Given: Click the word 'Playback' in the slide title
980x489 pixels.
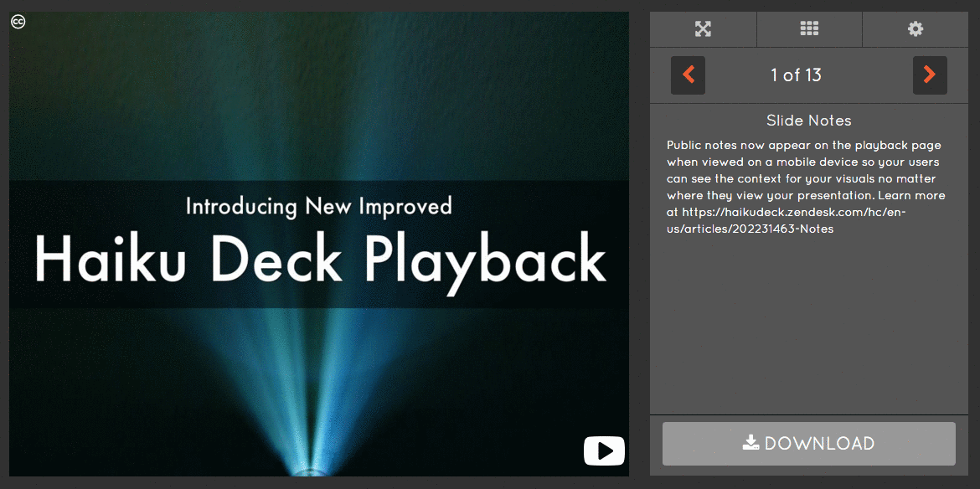Looking at the screenshot, I should tap(486, 260).
